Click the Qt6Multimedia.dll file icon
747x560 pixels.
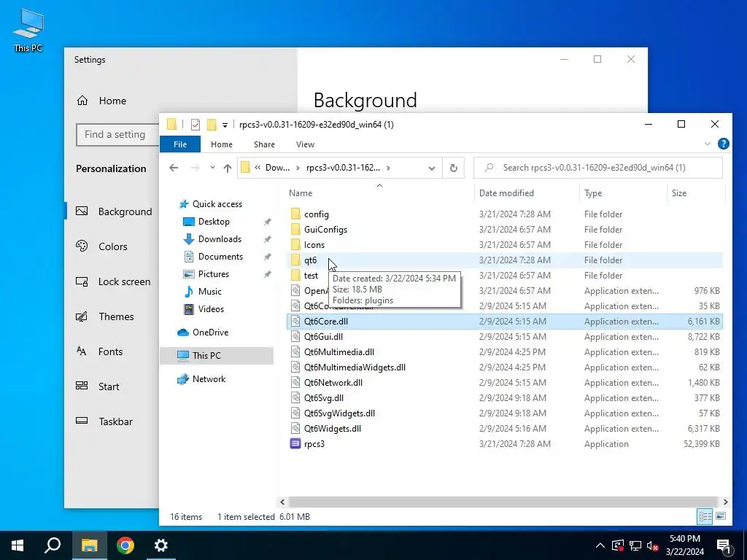click(x=295, y=352)
